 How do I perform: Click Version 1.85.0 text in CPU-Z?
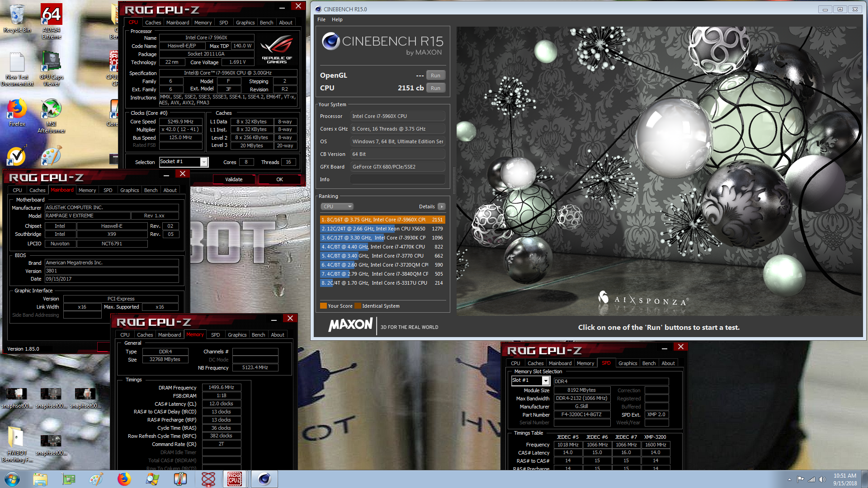coord(23,349)
